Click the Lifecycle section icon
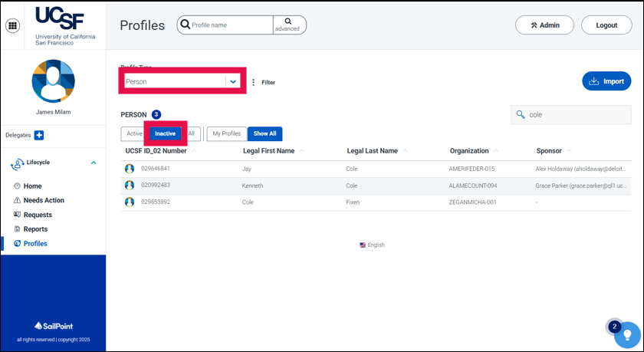Screen dimensions: 644x352 17,164
